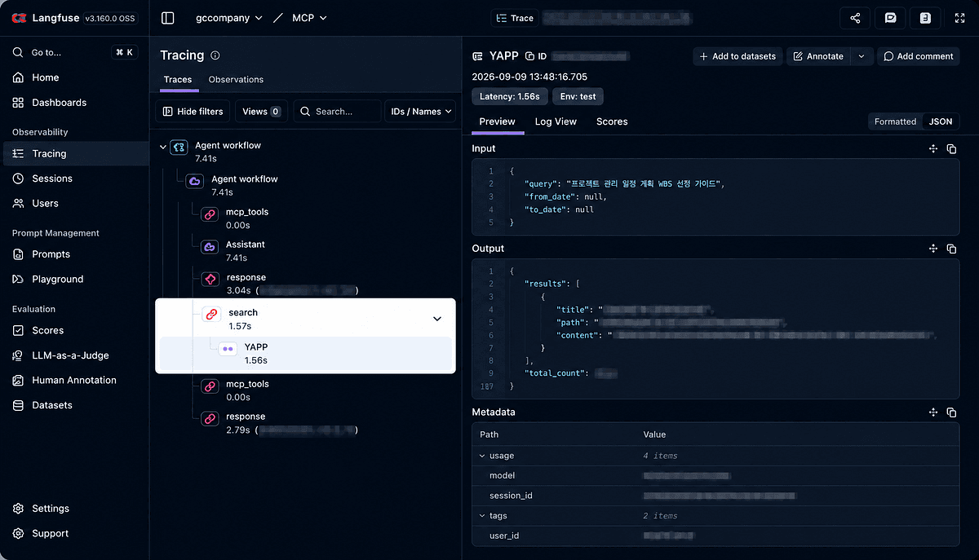979x560 pixels.
Task: Click the fullscreen expand icon
Action: (x=959, y=18)
